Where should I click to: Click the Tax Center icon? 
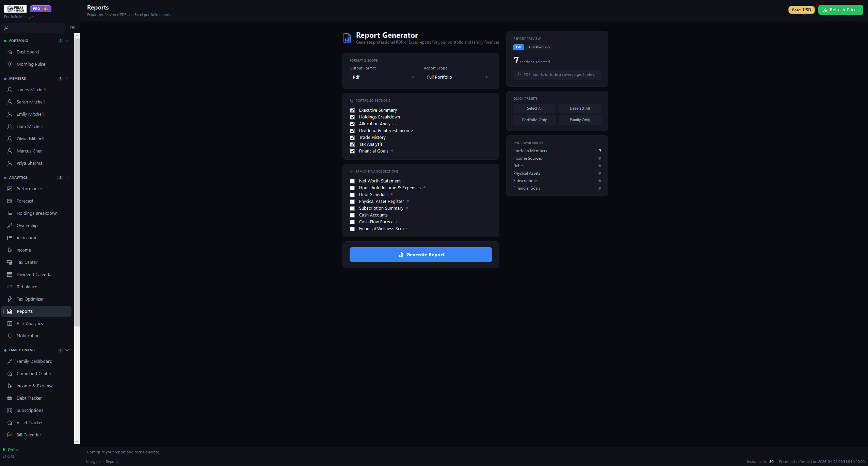[x=10, y=262]
